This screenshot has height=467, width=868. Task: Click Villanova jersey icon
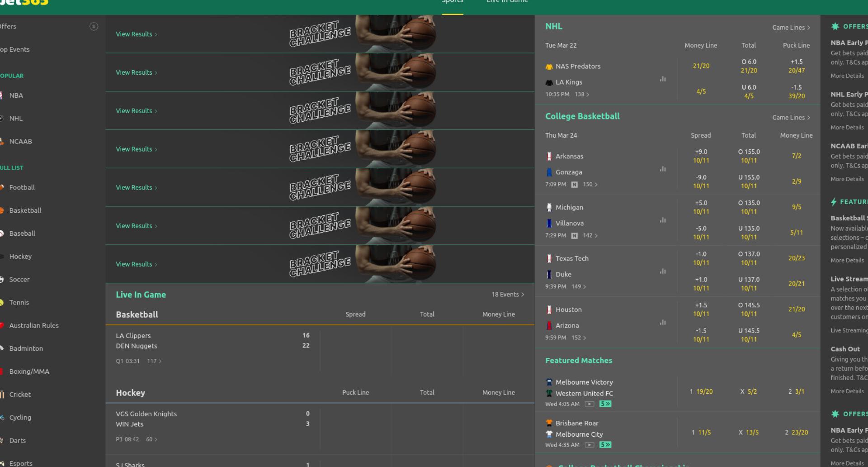click(549, 224)
